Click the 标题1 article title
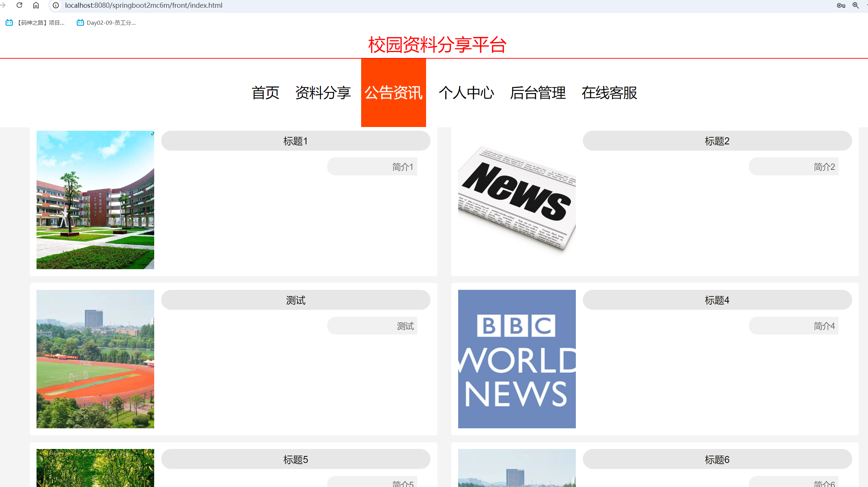Screen dimensions: 868x487 click(x=295, y=141)
